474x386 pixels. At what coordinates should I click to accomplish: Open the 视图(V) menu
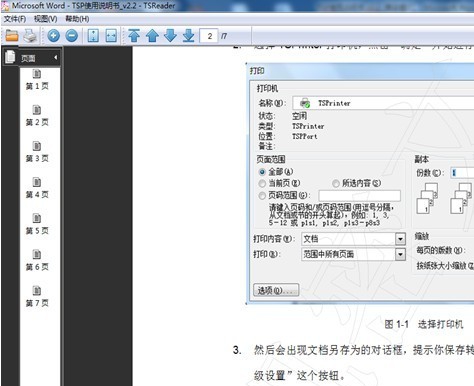tap(46, 19)
